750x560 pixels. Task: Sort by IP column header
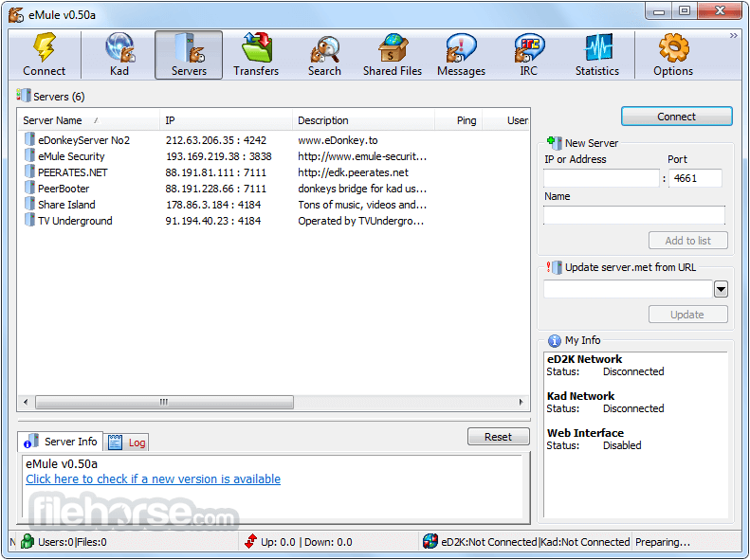[227, 120]
